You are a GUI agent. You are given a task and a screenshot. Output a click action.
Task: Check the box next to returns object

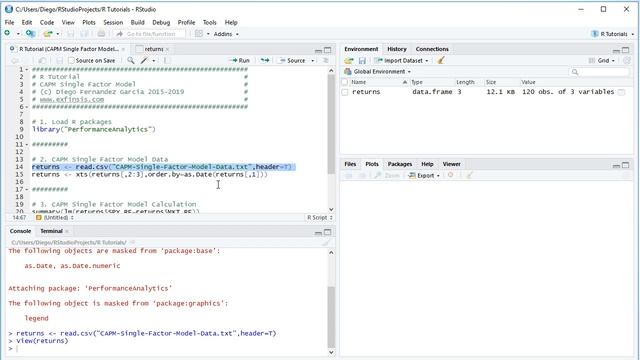344,92
